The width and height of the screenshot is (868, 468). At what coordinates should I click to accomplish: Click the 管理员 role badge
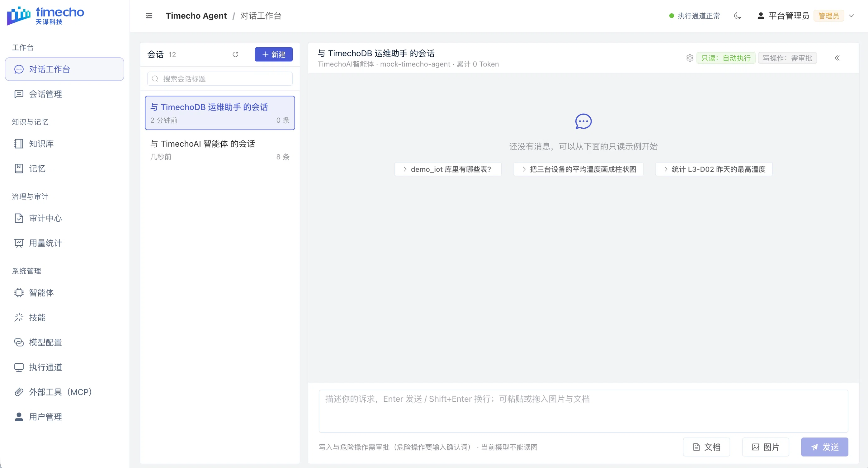coord(828,16)
